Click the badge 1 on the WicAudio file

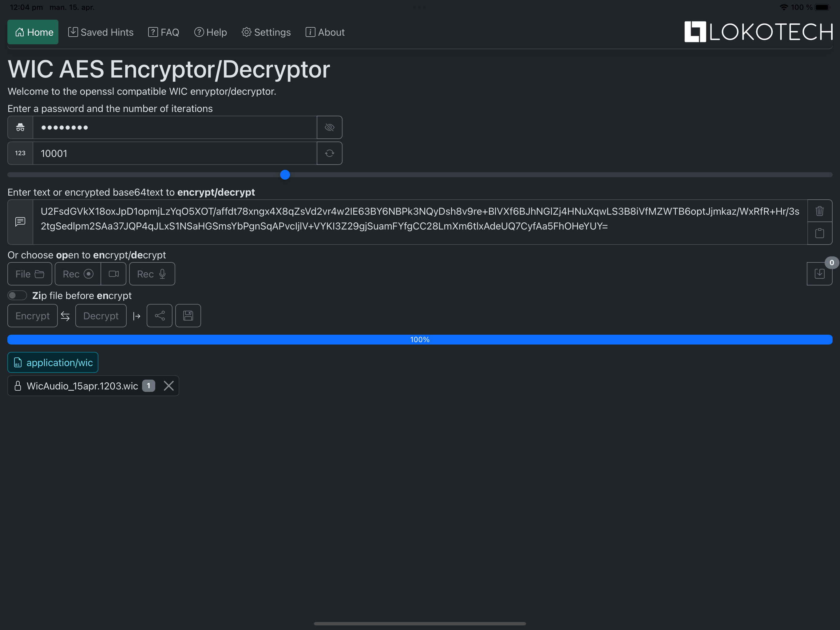point(149,386)
